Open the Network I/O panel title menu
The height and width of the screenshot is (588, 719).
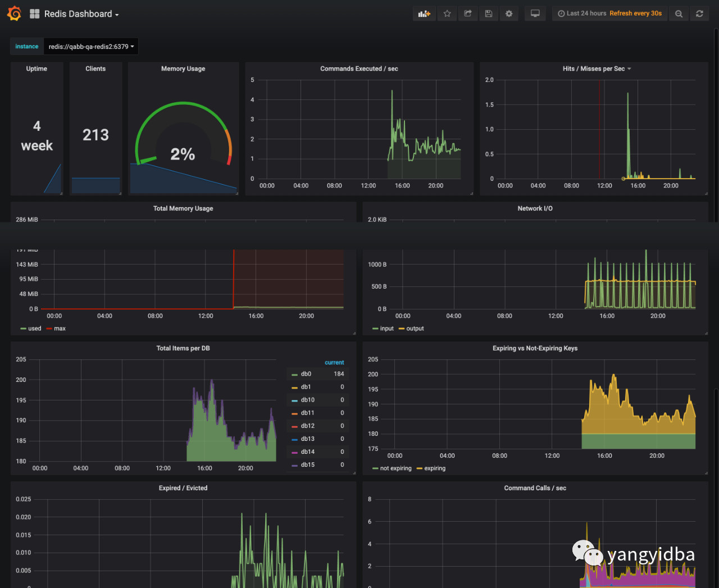pos(535,208)
